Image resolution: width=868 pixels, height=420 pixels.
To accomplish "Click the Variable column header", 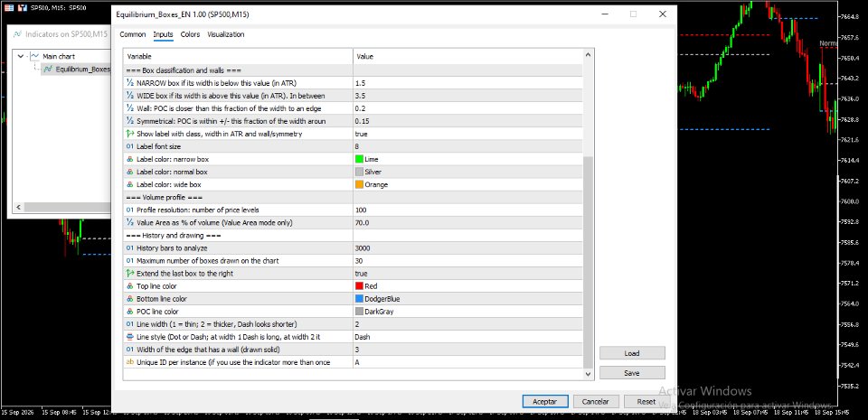I will pos(238,56).
